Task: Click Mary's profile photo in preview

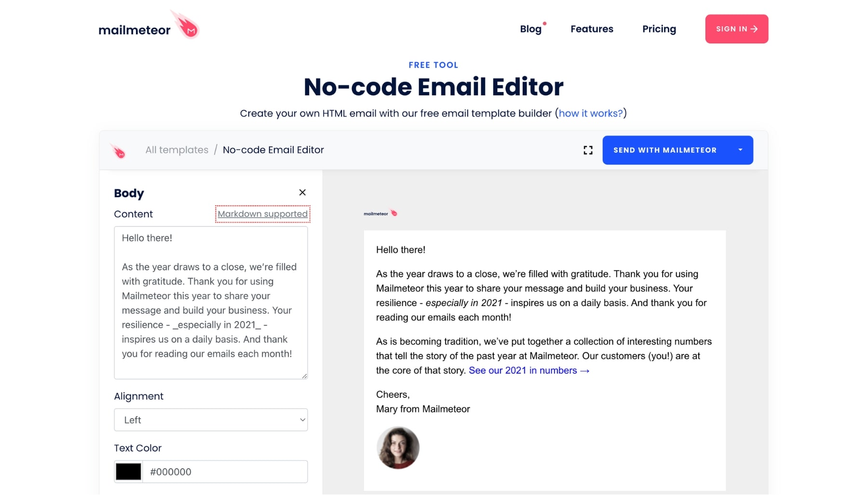Action: click(398, 448)
